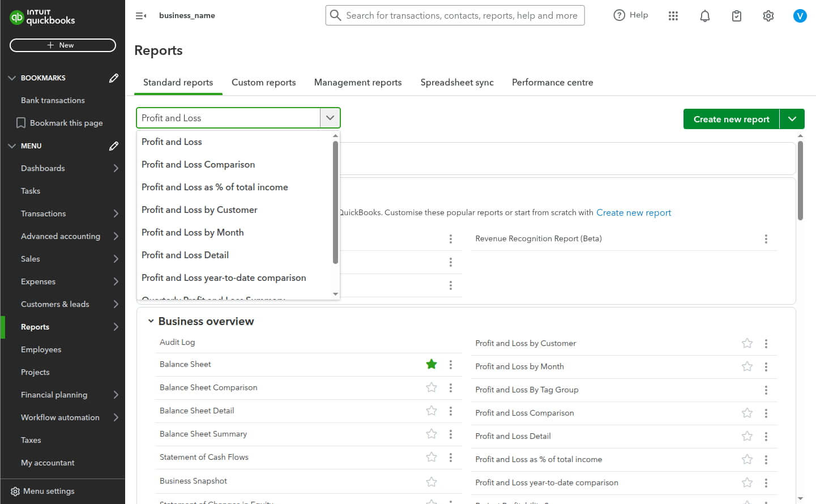Open the Audit Log report

click(177, 342)
